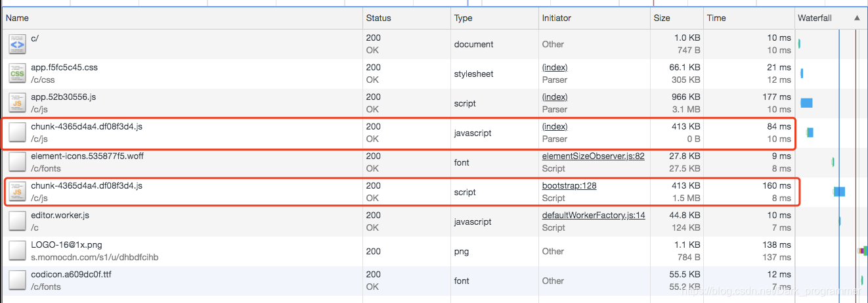Select the editor.worker.js request
The width and height of the screenshot is (868, 303).
coord(60,215)
